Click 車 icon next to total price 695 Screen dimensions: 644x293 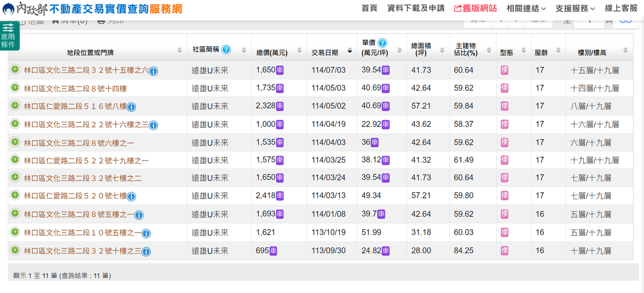(x=274, y=250)
